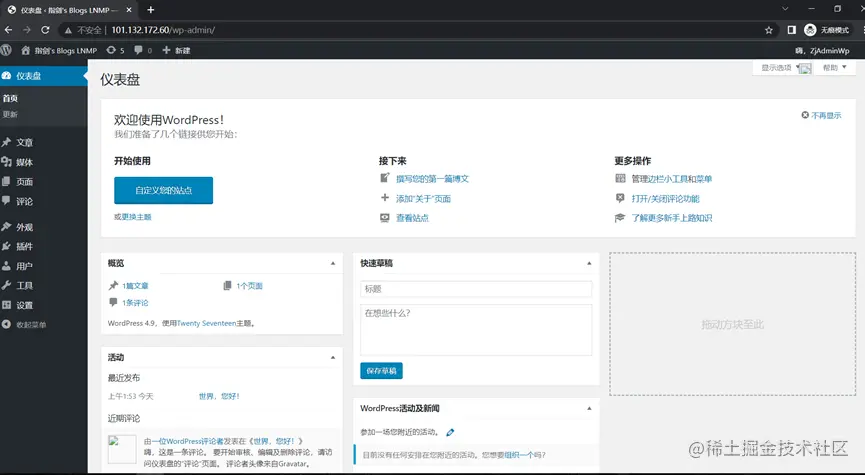Go to Updates (更新) submenu
This screenshot has width=865, height=475.
10,114
